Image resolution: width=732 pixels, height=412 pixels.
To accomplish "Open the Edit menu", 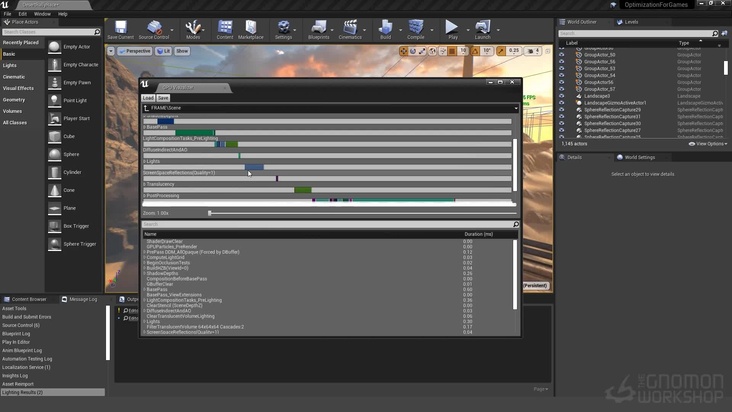I will point(22,14).
